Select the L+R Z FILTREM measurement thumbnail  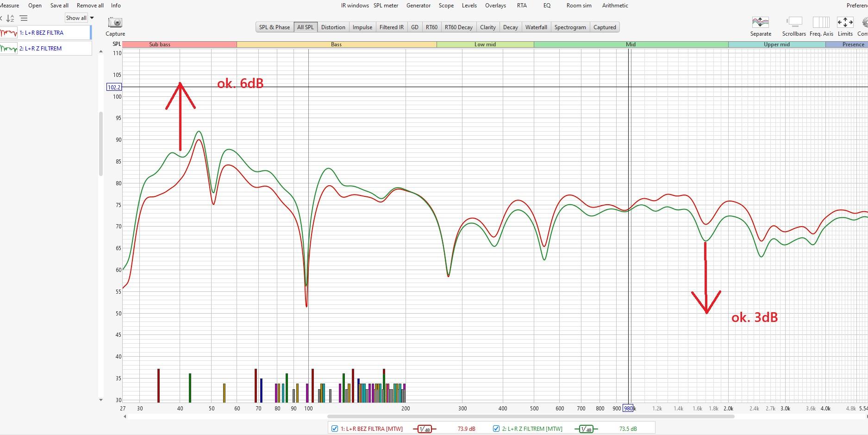[9, 48]
